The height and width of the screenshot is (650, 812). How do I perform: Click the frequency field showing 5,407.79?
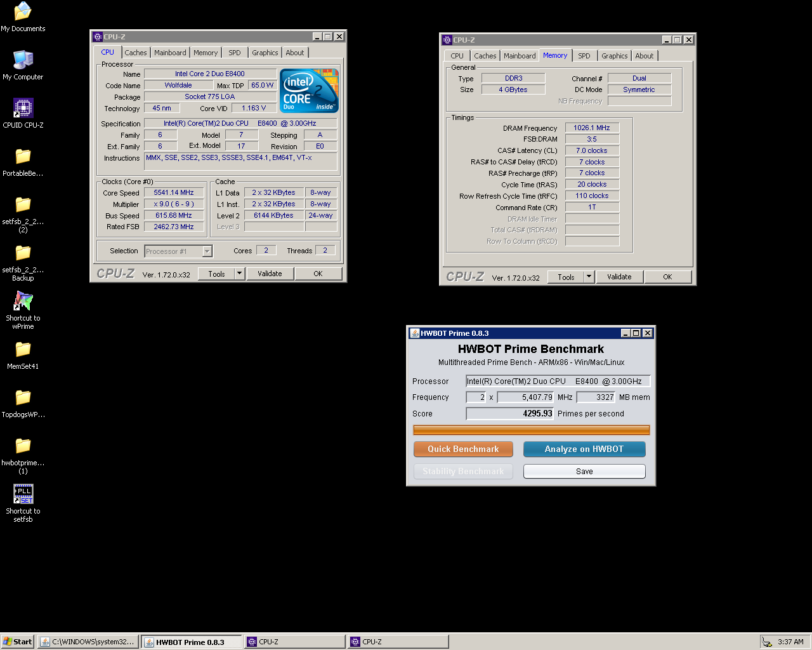coord(526,397)
